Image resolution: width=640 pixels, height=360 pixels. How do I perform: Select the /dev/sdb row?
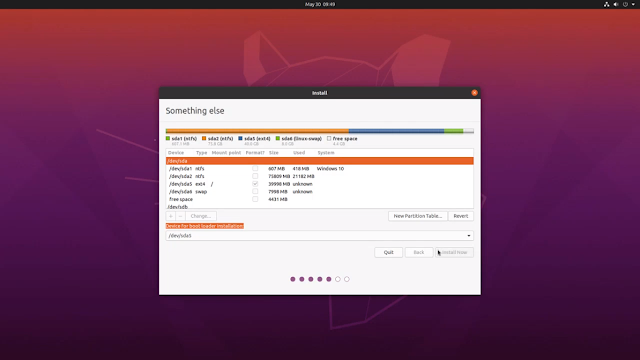[320, 207]
